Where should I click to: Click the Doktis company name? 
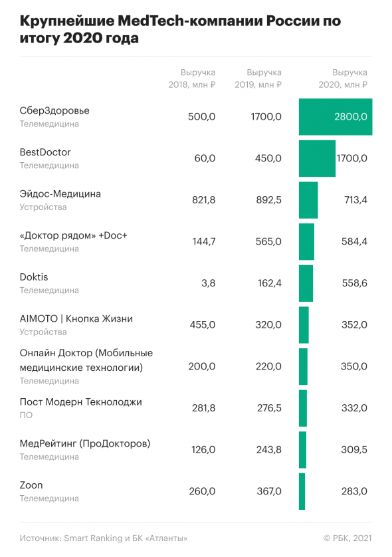pyautogui.click(x=34, y=277)
